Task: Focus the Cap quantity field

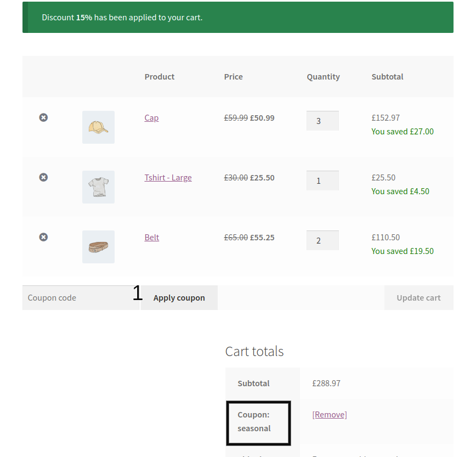Action: [x=322, y=121]
